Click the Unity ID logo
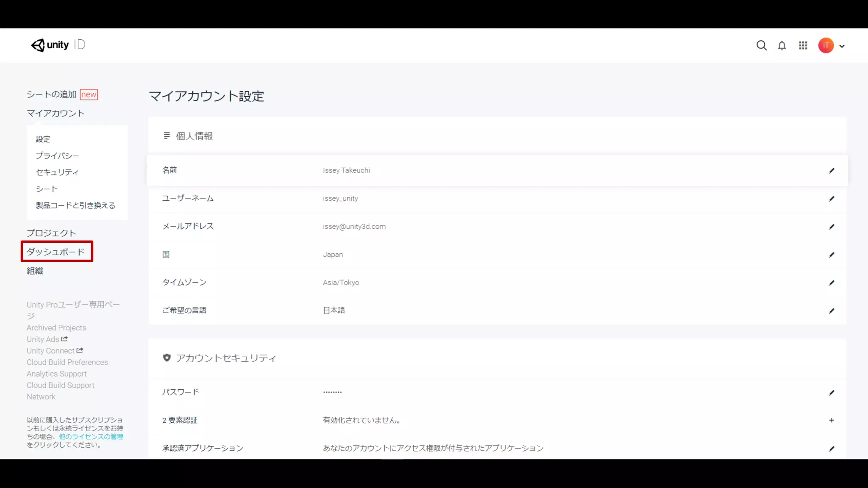 58,45
